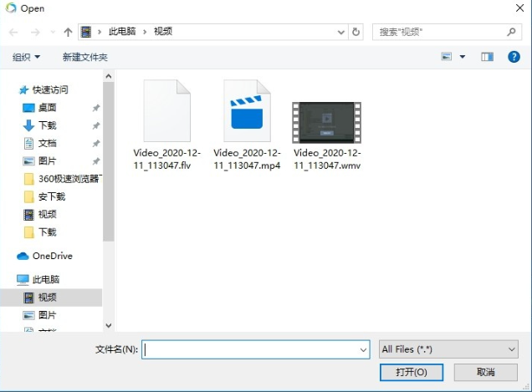Viewport: 532px width, 392px height.
Task: Select 此电脑 in the address breadcrumb
Action: tap(122, 32)
